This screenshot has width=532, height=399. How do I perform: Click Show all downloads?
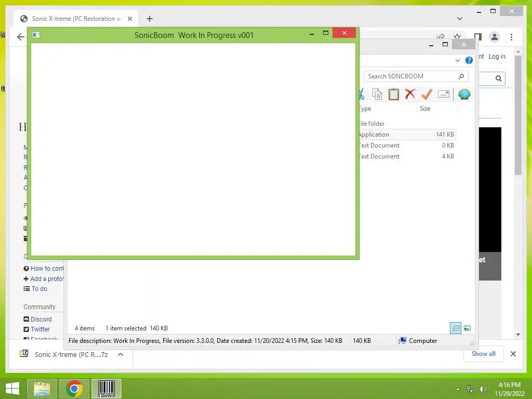(x=484, y=354)
